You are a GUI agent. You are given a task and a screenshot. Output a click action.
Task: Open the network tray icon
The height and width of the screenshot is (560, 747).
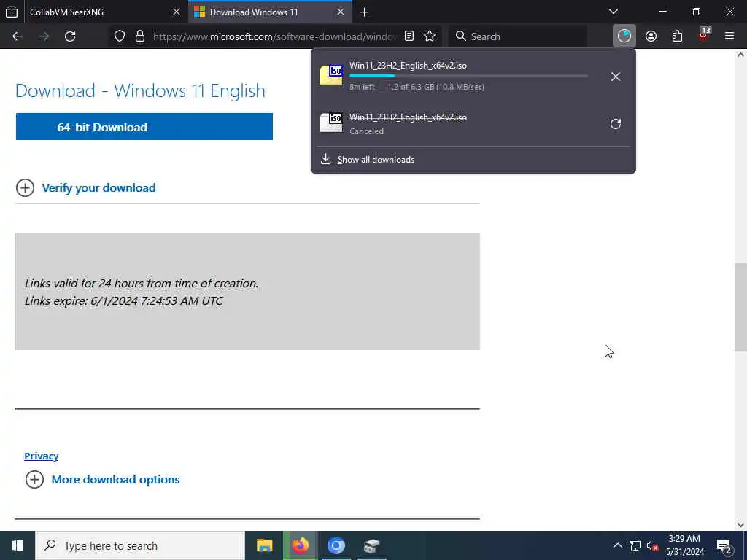click(x=635, y=545)
